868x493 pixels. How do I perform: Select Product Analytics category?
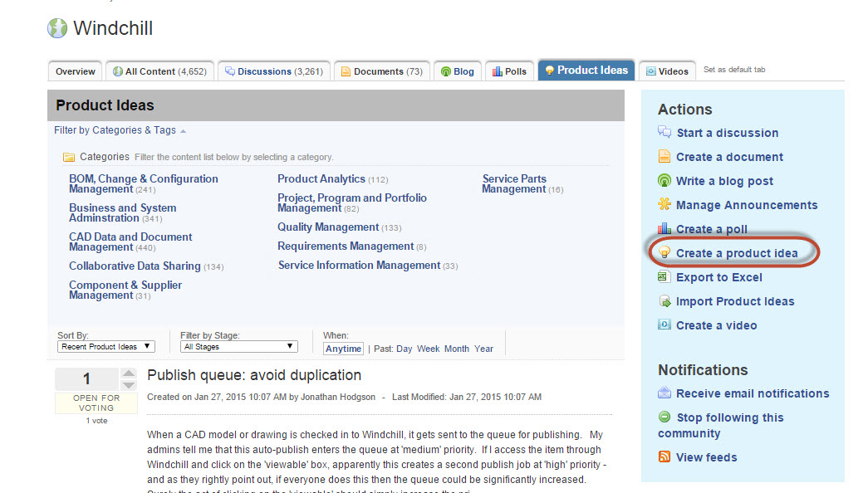pos(321,179)
